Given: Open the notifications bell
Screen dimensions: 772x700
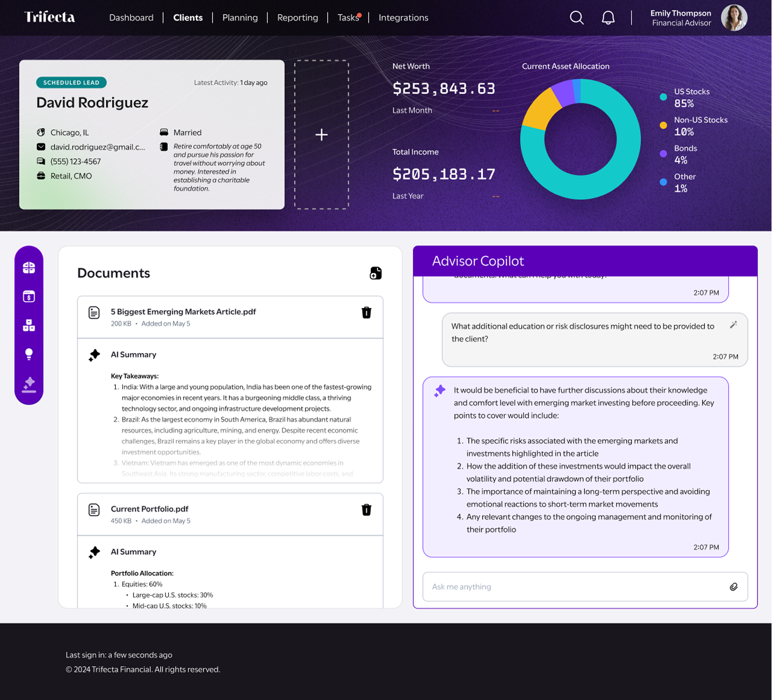Looking at the screenshot, I should click(x=608, y=18).
